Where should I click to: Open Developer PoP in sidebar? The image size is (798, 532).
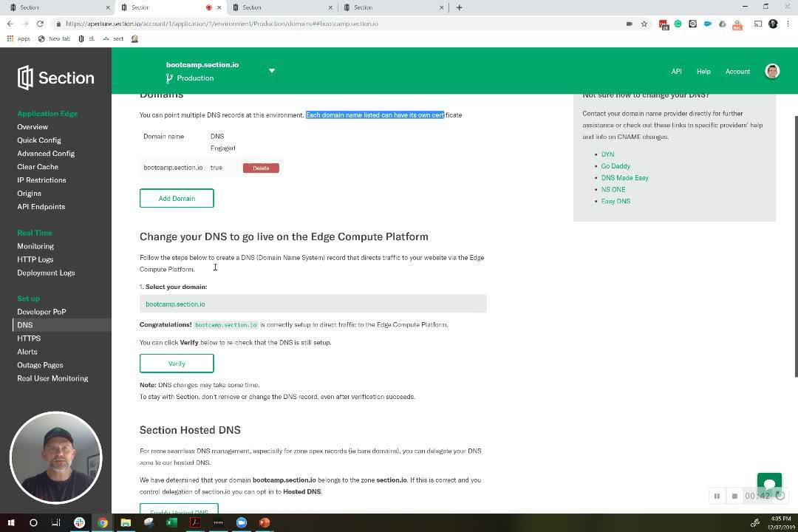(41, 312)
